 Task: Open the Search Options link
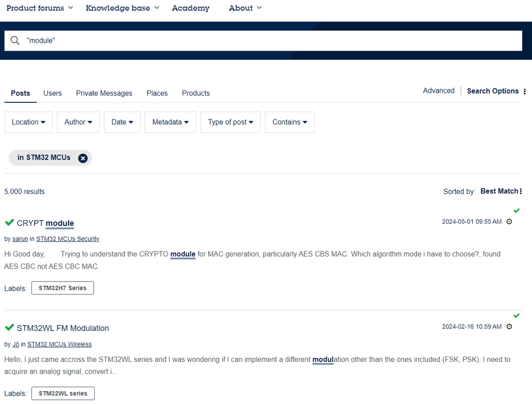[493, 91]
